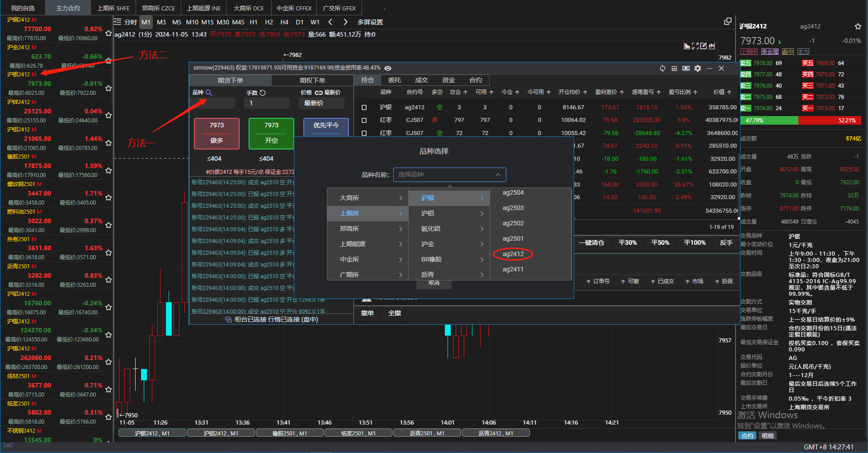Image resolution: width=868 pixels, height=453 pixels.
Task: Click 平50% button
Action: 660,243
